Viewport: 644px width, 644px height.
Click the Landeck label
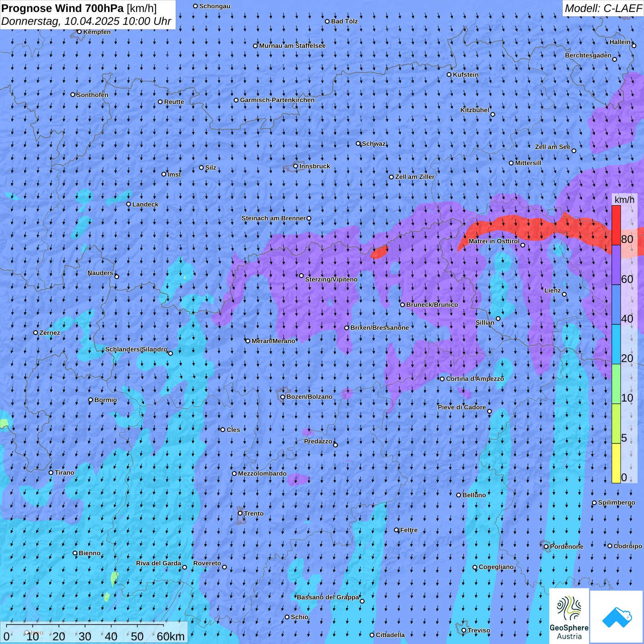tap(145, 204)
